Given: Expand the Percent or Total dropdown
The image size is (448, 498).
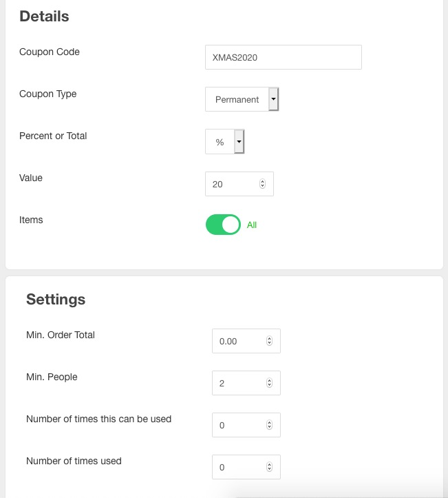Looking at the screenshot, I should click(x=224, y=142).
